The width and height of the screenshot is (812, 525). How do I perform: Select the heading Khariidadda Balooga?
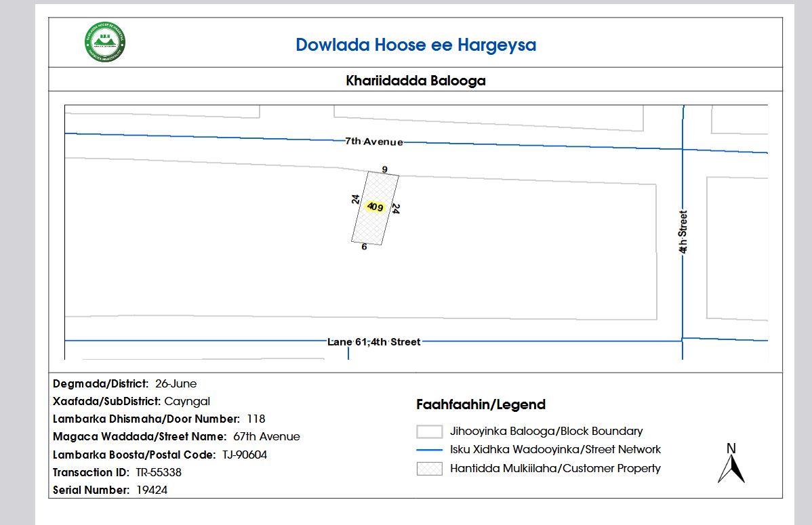(416, 81)
